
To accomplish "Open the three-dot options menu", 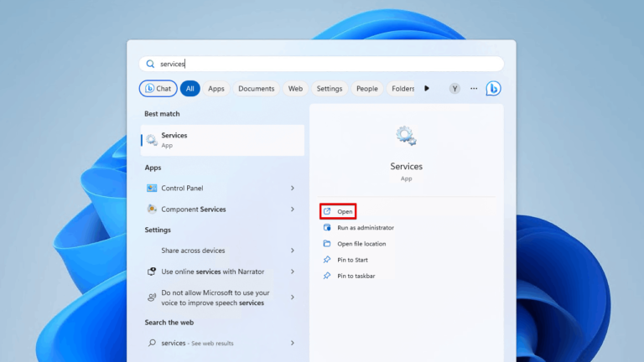I will tap(474, 89).
